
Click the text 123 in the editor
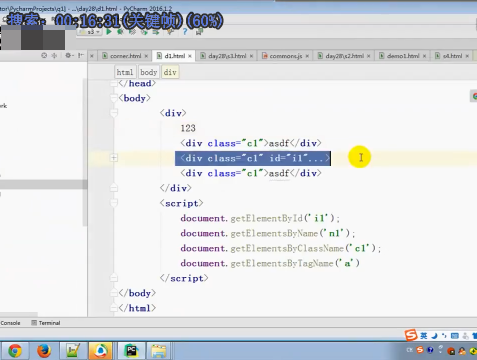(x=188, y=128)
